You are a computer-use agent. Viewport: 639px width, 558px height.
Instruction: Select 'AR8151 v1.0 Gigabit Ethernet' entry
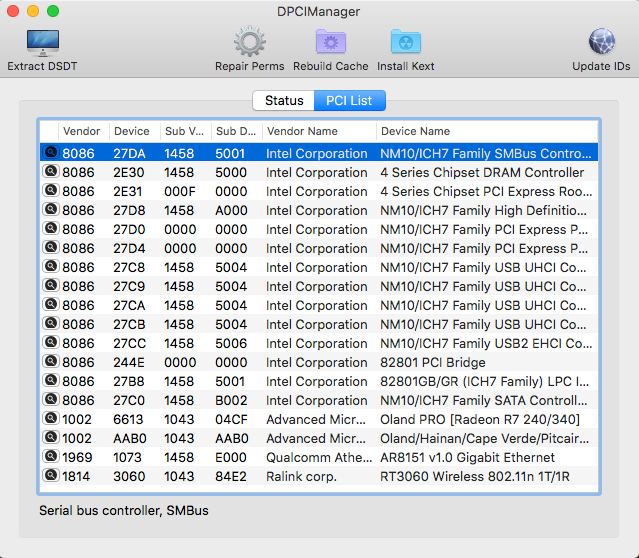tap(467, 457)
